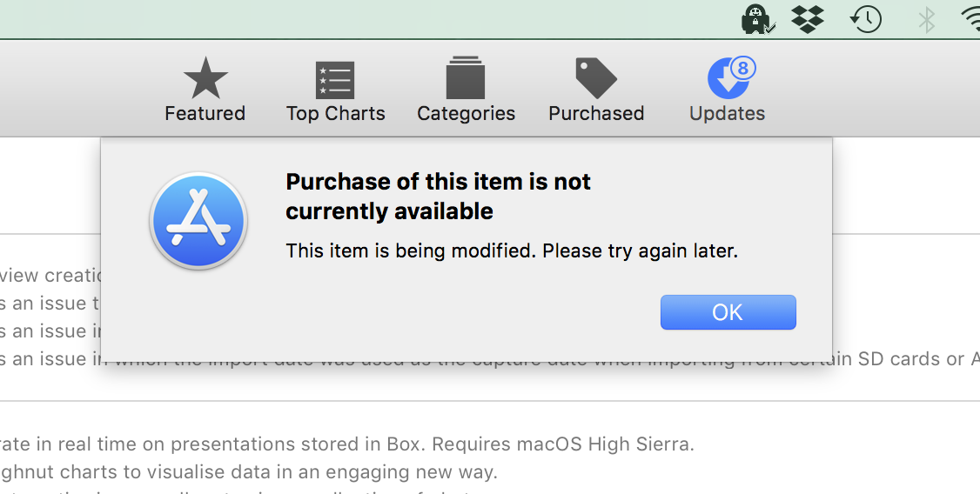Switch to the Top Charts tab label
Screen dimensions: 980x494
point(336,113)
